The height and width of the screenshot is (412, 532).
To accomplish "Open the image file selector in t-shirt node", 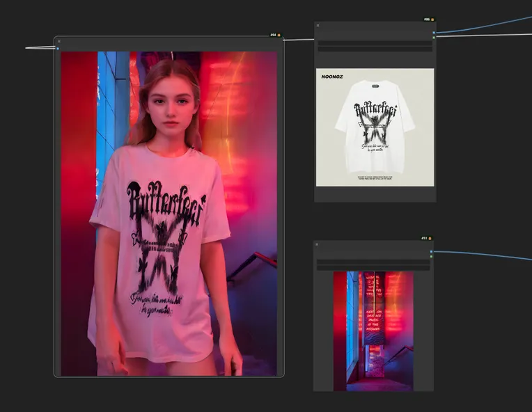I will (x=375, y=42).
